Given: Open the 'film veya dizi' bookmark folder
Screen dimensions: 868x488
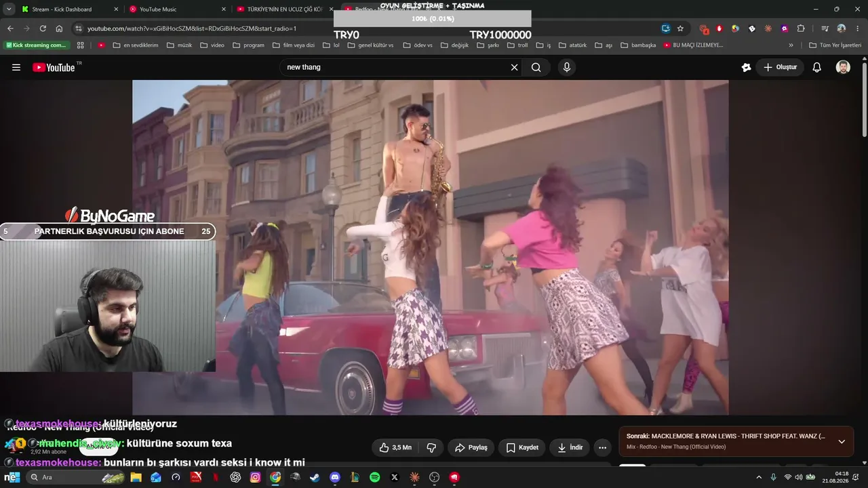Looking at the screenshot, I should coord(293,45).
